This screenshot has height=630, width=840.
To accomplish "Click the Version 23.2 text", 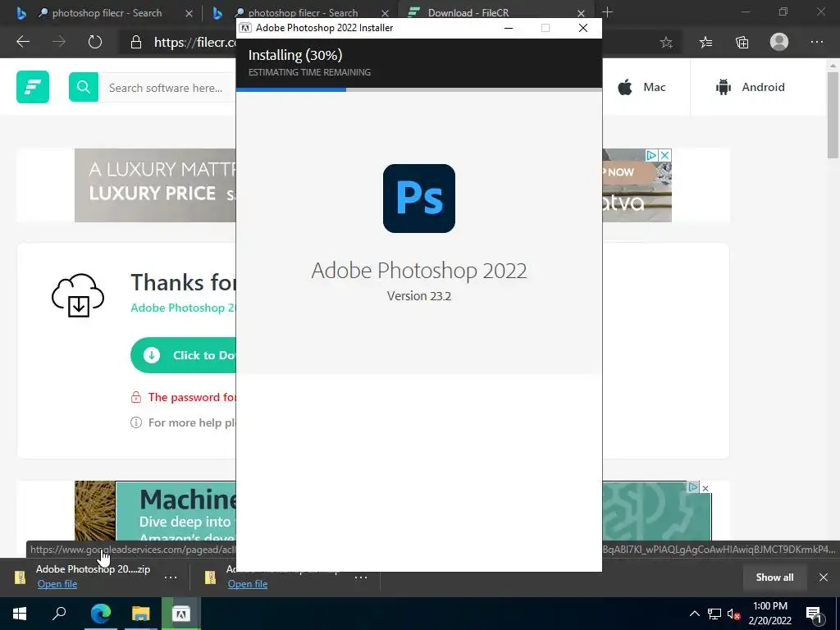I will coord(419,295).
